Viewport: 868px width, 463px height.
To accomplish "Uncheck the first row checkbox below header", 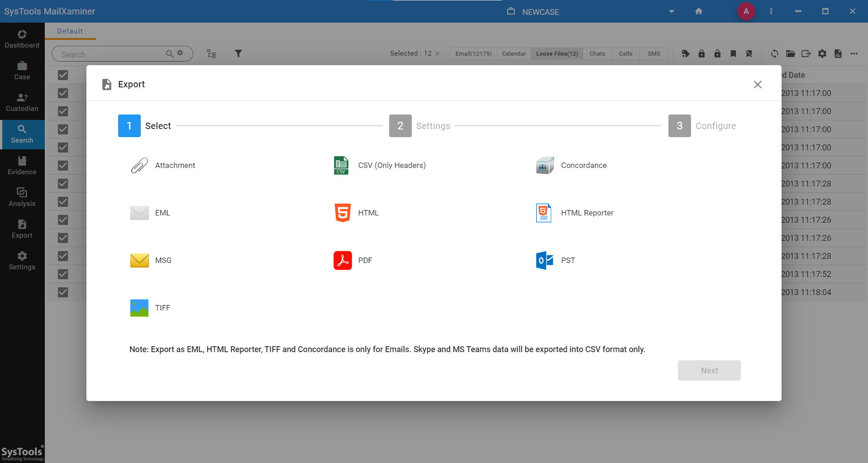I will click(63, 93).
